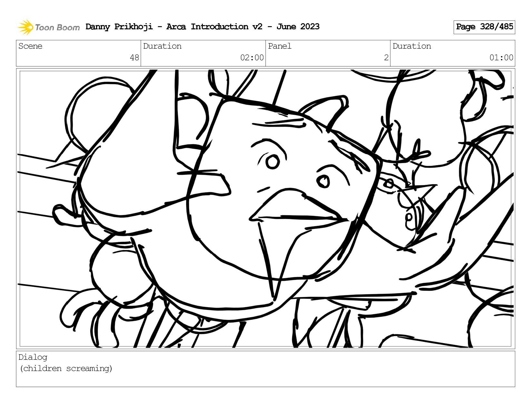The image size is (532, 411).
Task: Click scene number '48'
Action: [x=134, y=58]
